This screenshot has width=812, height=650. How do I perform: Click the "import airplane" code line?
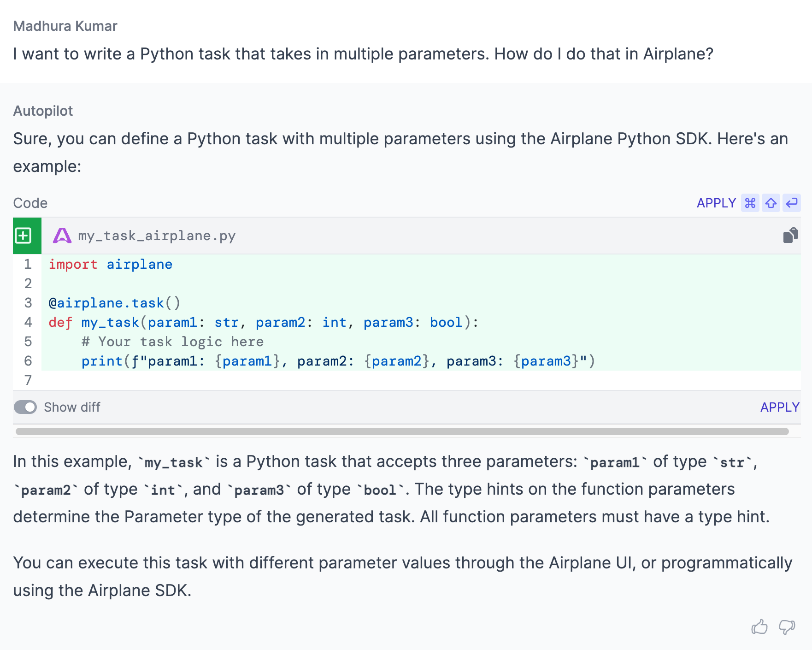click(x=111, y=264)
